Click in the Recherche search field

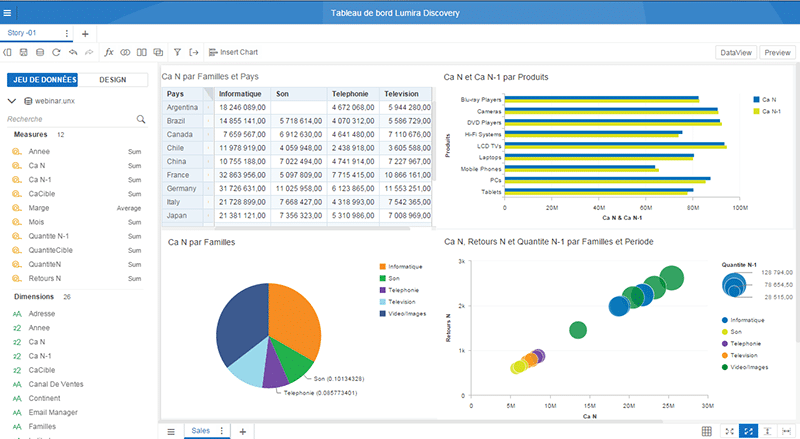(70, 119)
